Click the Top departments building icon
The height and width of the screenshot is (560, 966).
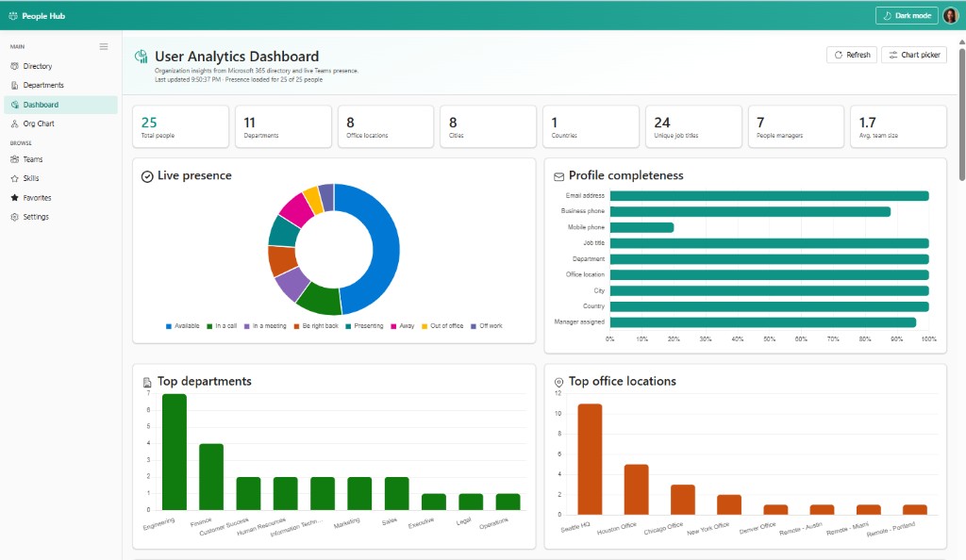(147, 382)
